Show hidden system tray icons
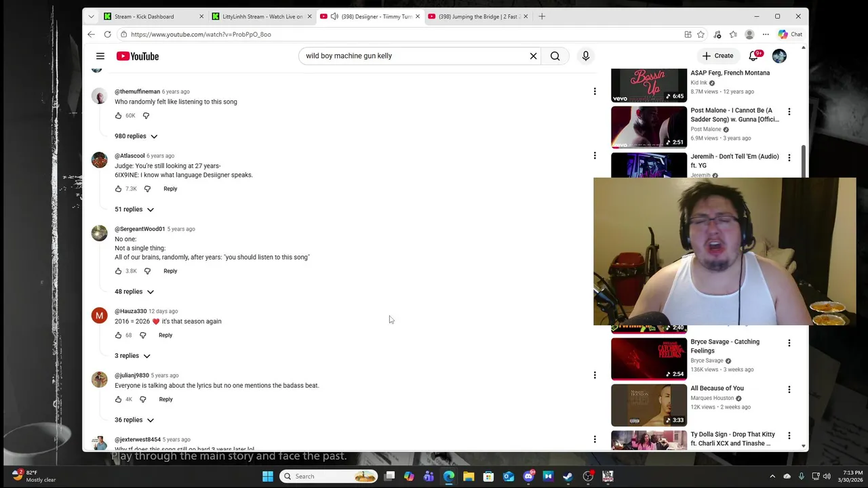Viewport: 868px width, 488px height. (772, 476)
